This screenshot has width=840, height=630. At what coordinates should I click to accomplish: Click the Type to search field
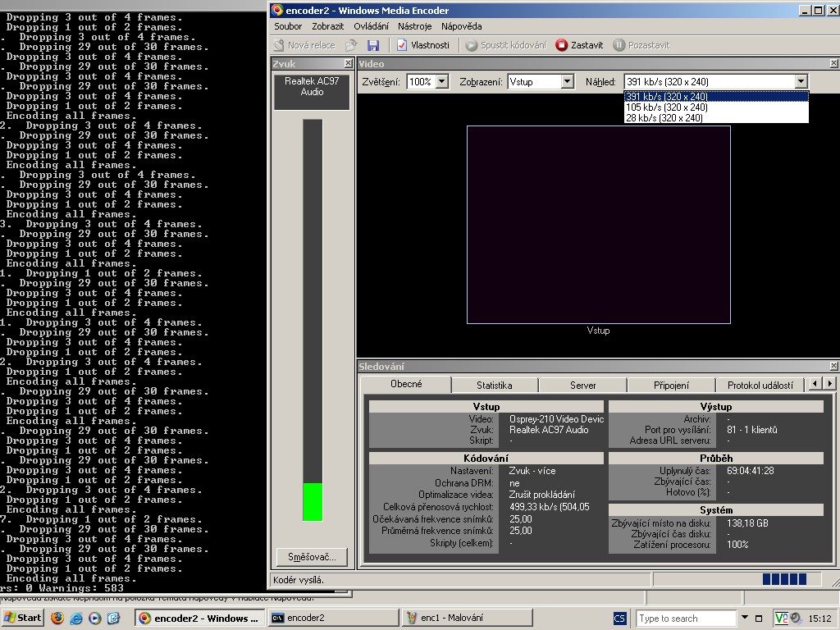point(686,619)
